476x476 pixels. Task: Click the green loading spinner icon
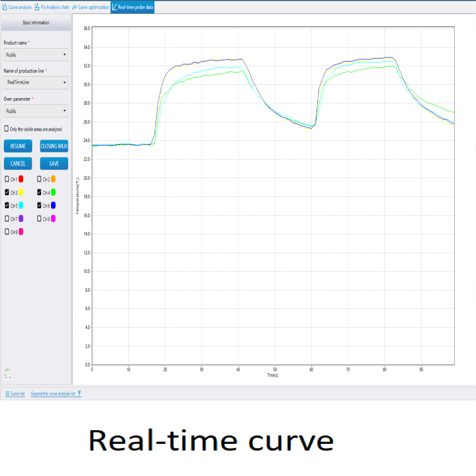[x=8, y=373]
